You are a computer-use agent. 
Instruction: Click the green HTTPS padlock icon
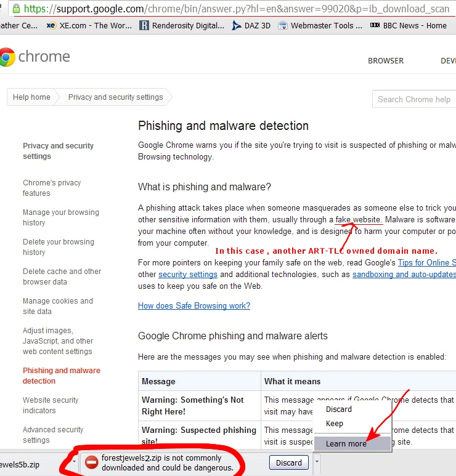click(x=16, y=9)
